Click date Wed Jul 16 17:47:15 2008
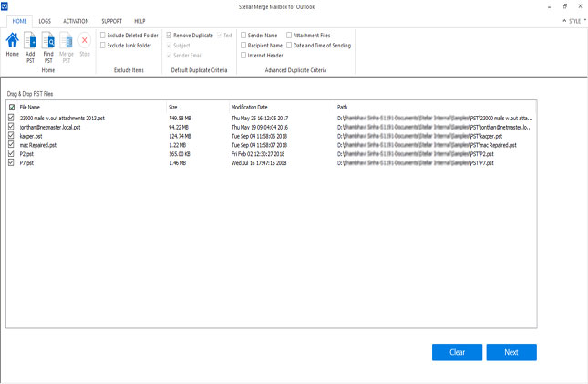 (259, 163)
